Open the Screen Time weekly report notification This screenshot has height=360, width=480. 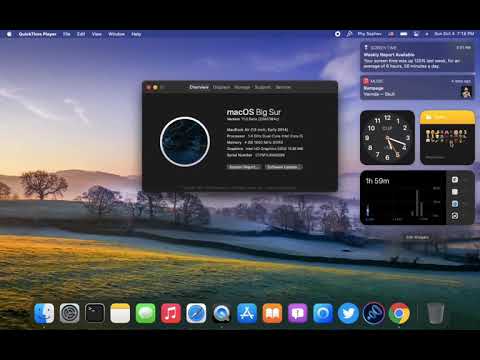point(417,57)
